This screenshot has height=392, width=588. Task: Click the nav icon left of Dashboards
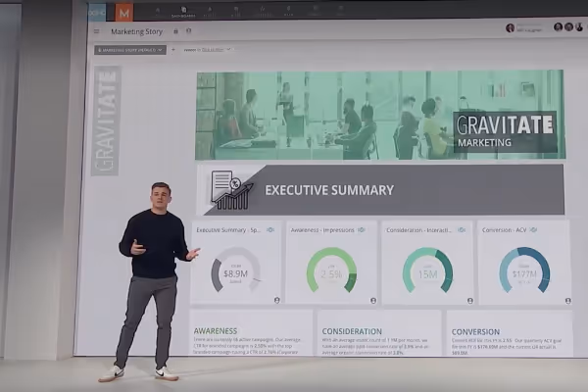click(158, 12)
